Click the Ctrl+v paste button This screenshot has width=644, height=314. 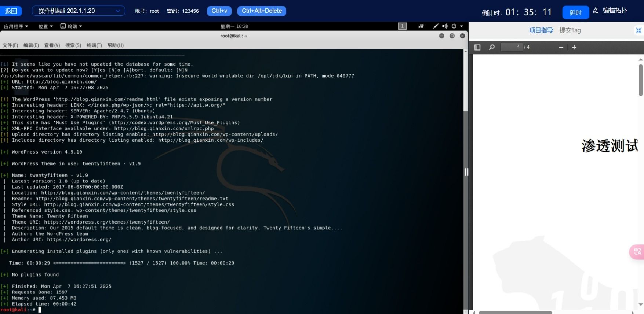(x=219, y=11)
